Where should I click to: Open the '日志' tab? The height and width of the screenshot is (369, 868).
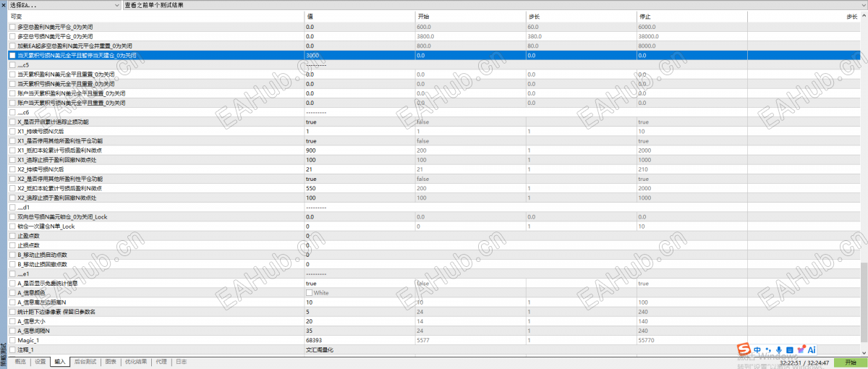coord(181,362)
